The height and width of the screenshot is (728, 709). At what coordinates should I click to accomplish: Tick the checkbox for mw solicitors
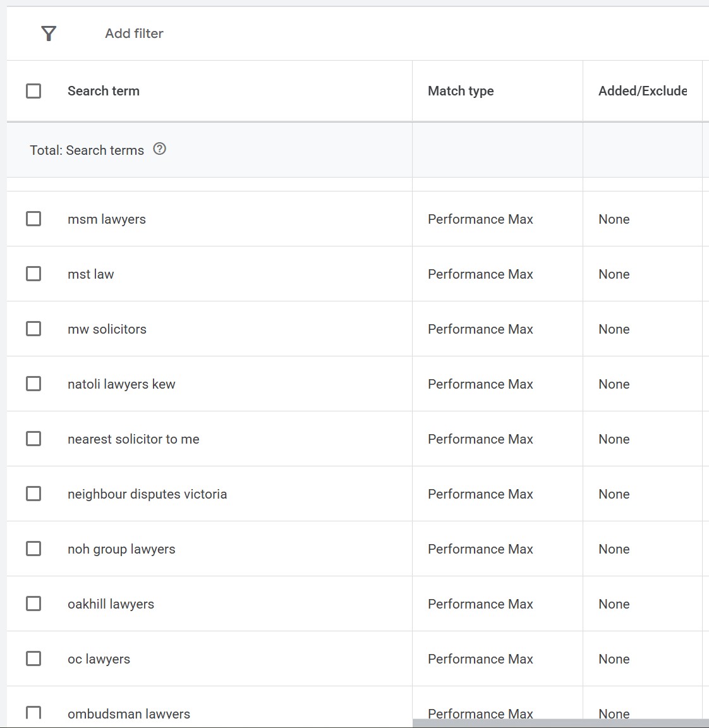(x=33, y=329)
